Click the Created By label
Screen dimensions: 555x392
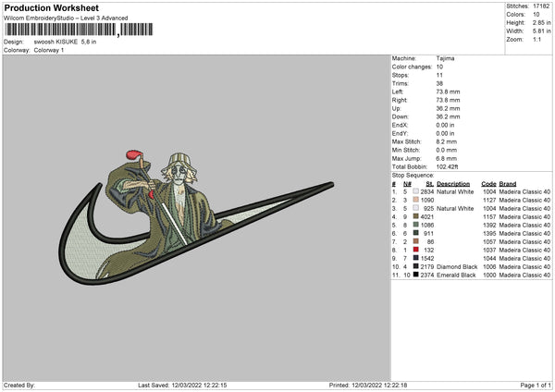[19, 386]
